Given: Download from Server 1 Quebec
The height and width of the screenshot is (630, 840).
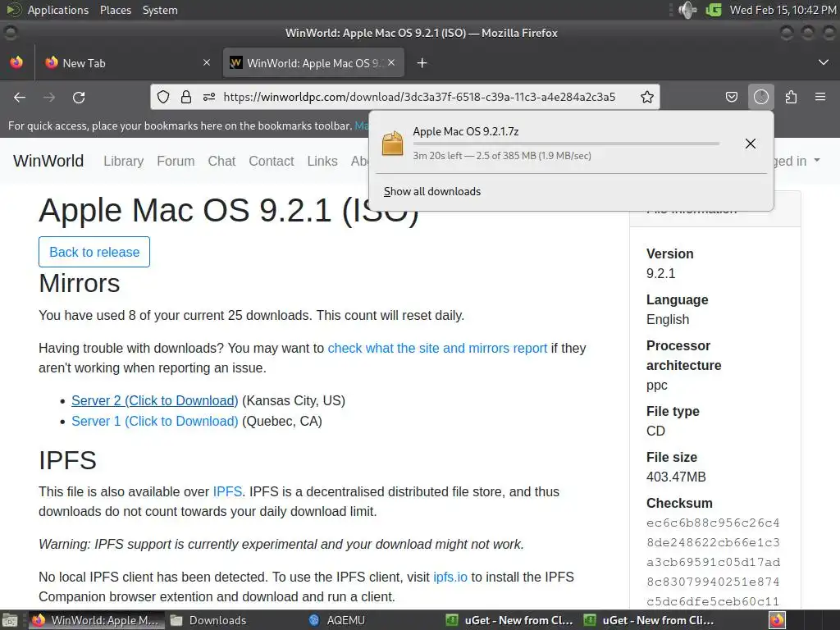Looking at the screenshot, I should pos(155,421).
